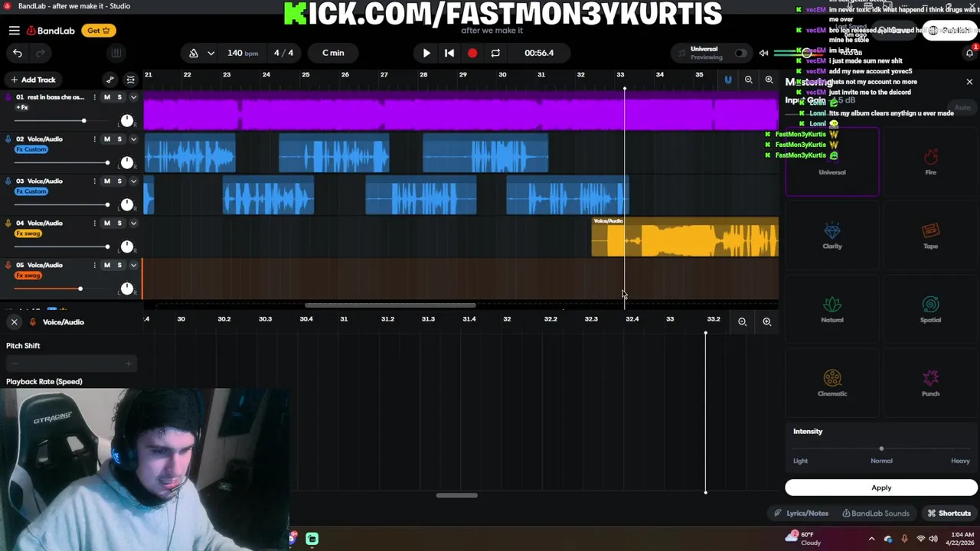Edit the 140 bpm tempo field
This screenshot has height=551, width=980.
(x=243, y=53)
